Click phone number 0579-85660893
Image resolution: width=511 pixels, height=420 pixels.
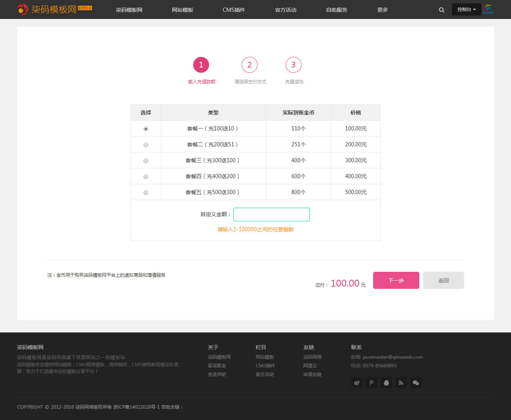(380, 366)
